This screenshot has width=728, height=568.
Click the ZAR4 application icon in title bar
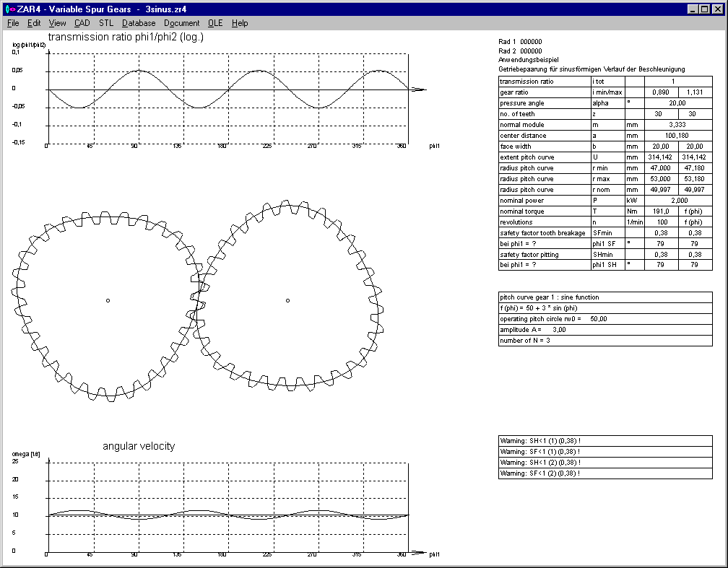9,9
